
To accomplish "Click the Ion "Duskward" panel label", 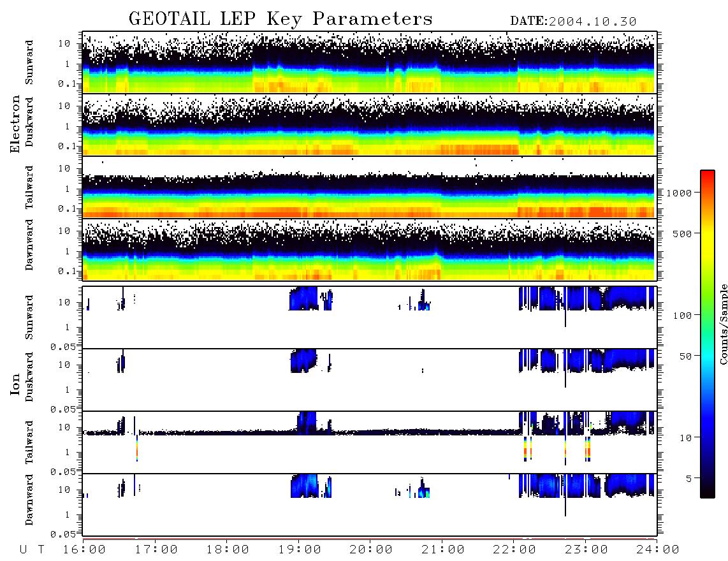I will click(29, 377).
